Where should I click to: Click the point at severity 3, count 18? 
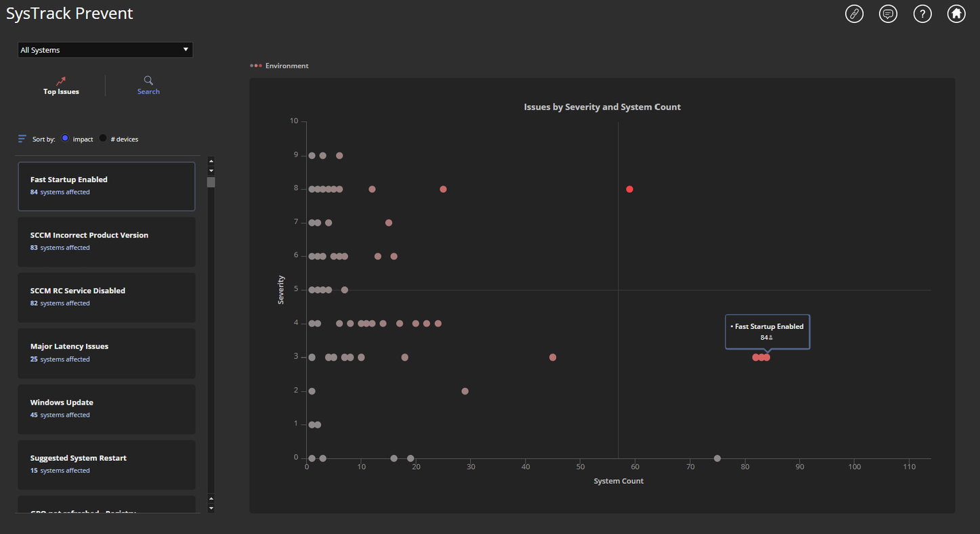[x=404, y=357]
